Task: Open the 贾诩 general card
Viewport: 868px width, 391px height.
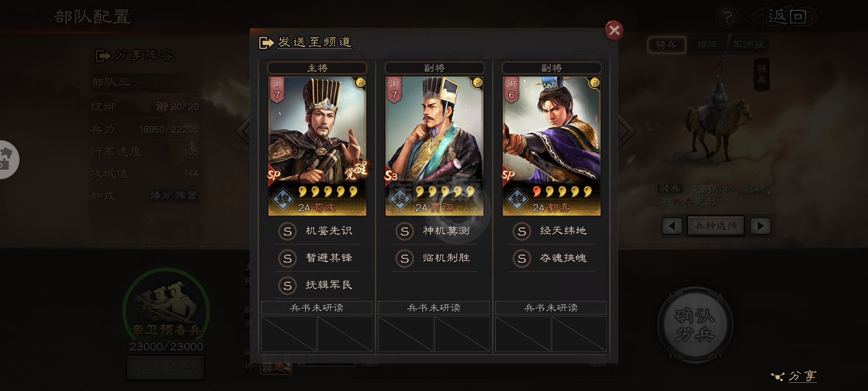Action: (x=434, y=146)
